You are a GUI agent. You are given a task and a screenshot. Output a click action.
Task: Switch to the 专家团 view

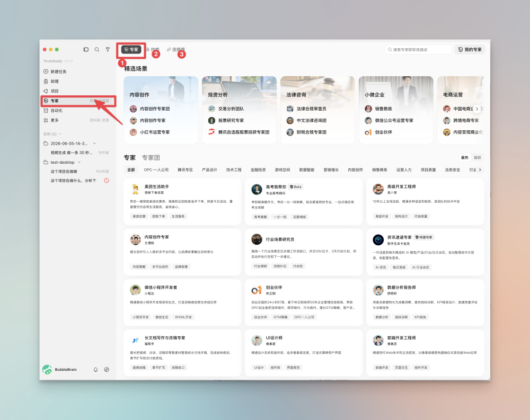pyautogui.click(x=151, y=158)
